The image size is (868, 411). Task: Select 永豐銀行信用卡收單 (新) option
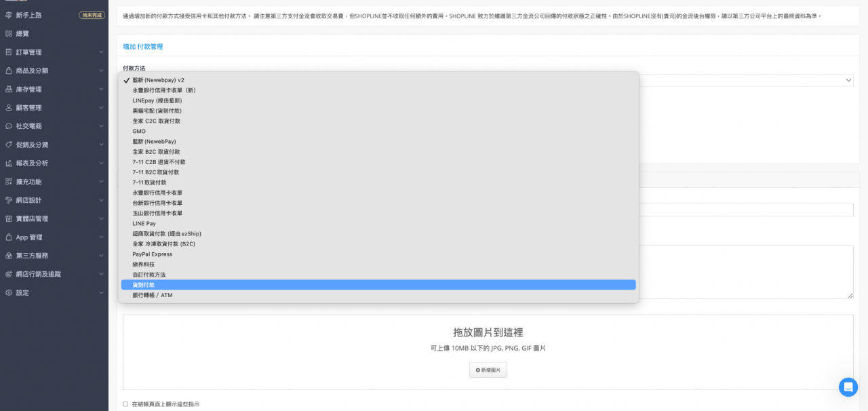click(x=378, y=90)
